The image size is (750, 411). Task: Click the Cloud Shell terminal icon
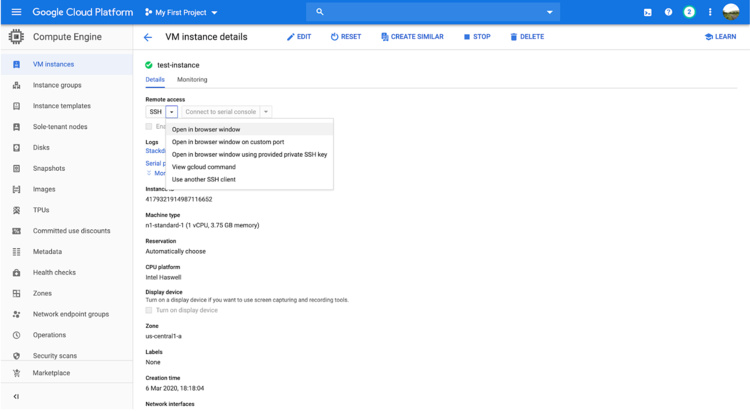coord(648,12)
